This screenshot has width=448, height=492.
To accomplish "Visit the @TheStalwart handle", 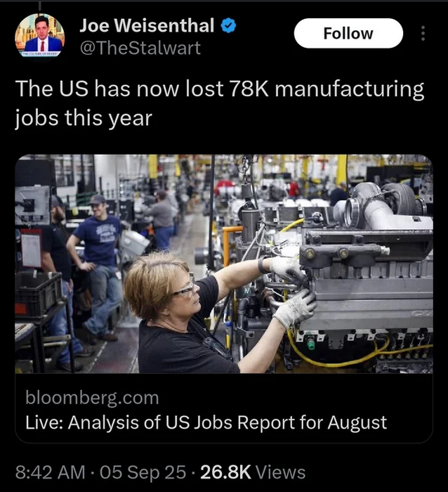I will tap(140, 48).
